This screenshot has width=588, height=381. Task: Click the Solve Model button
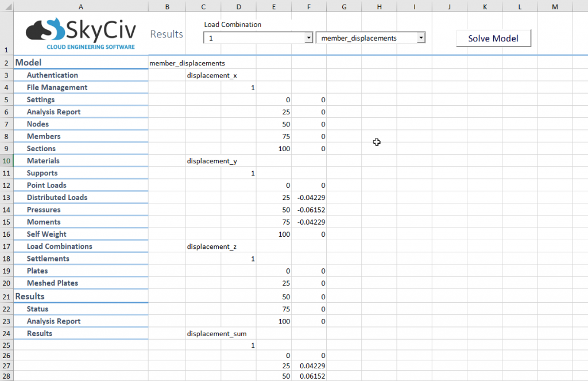coord(493,38)
